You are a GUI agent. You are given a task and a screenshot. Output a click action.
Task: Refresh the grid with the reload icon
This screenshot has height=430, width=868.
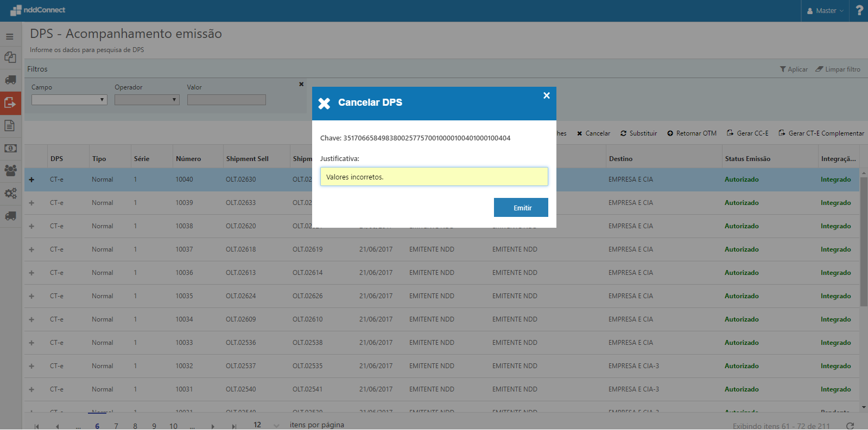click(850, 426)
